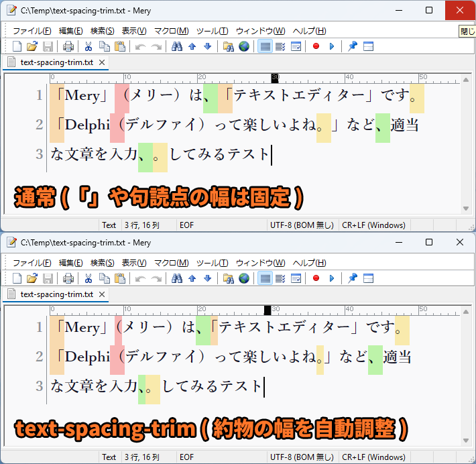Open マクロ(M) menu in bottom window

[172, 263]
